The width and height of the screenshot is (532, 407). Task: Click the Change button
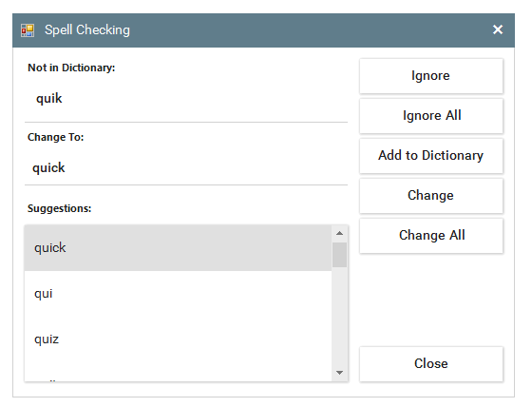431,195
